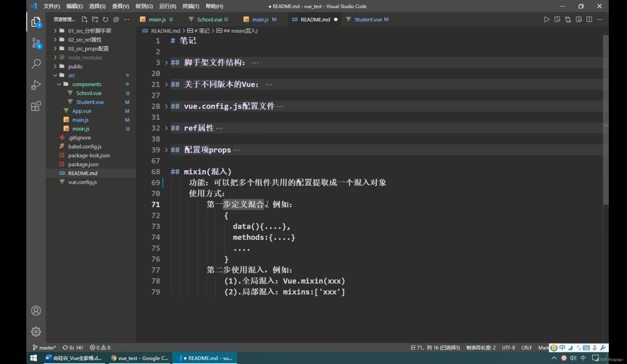Open the Word document taskbar item
Screen dimensions: 627x364
(x=74, y=358)
